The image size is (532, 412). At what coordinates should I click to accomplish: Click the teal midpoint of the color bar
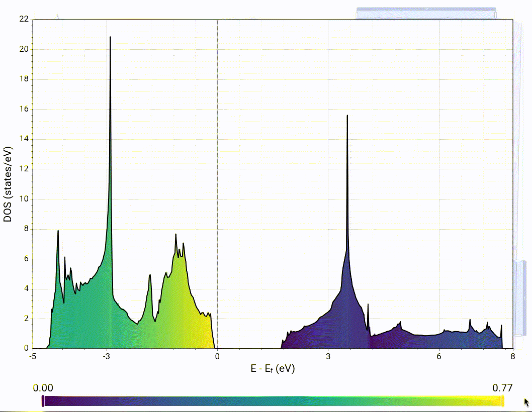pyautogui.click(x=273, y=400)
